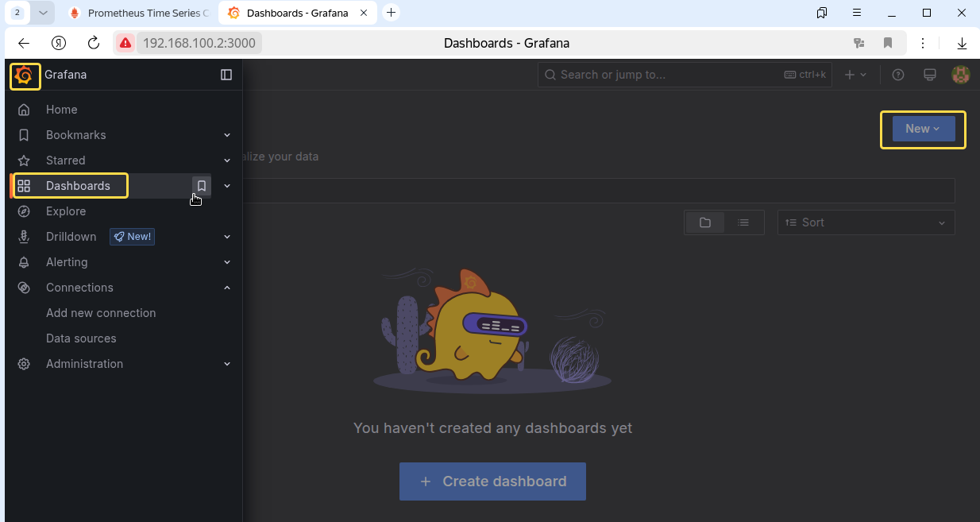
Task: Switch to list view
Action: (743, 222)
